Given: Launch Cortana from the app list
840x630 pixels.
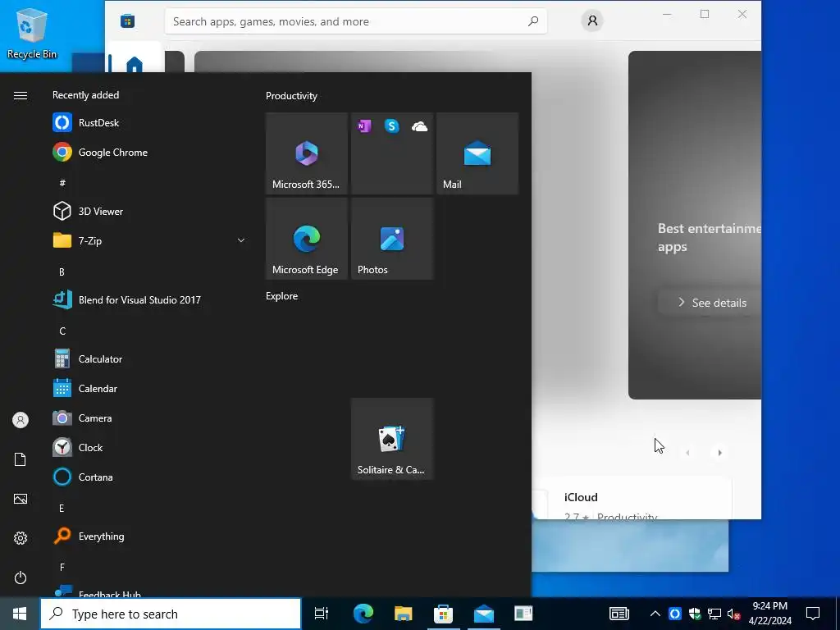Looking at the screenshot, I should click(x=149, y=477).
